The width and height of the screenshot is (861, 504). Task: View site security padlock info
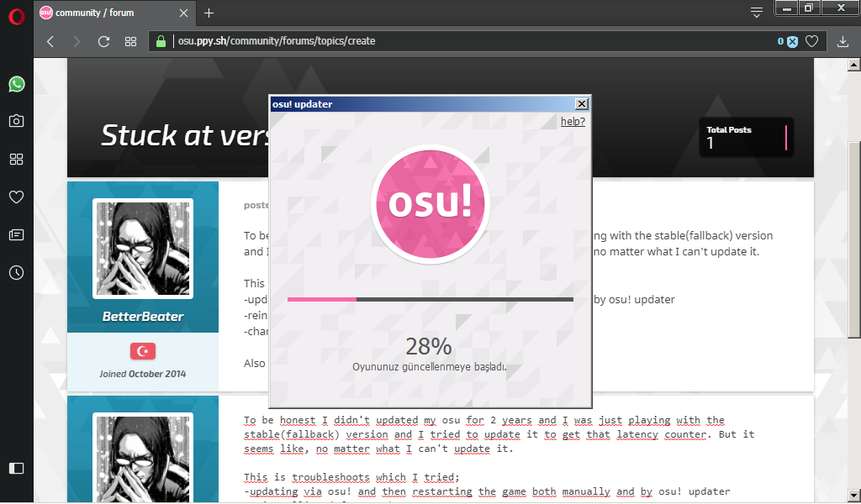[x=161, y=41]
